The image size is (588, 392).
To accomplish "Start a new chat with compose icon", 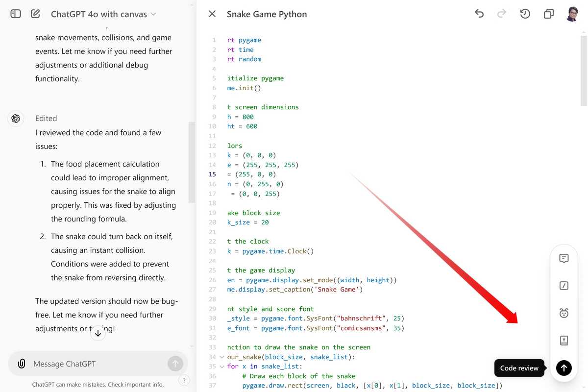I will pyautogui.click(x=35, y=14).
